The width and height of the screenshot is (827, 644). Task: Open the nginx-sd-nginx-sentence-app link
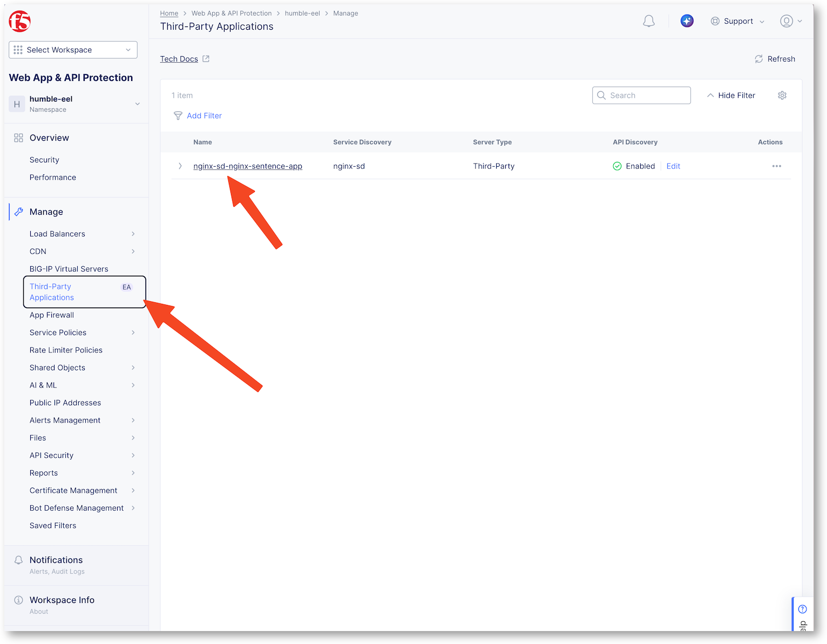tap(248, 166)
